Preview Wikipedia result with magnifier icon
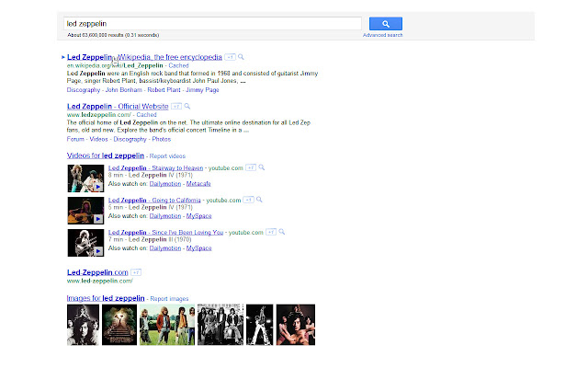 [x=241, y=57]
